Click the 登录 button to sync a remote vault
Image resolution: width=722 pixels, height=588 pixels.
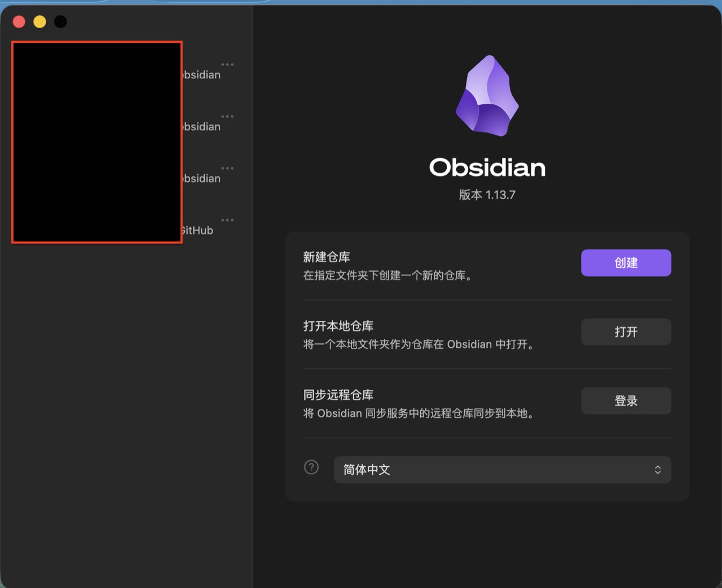click(x=626, y=401)
